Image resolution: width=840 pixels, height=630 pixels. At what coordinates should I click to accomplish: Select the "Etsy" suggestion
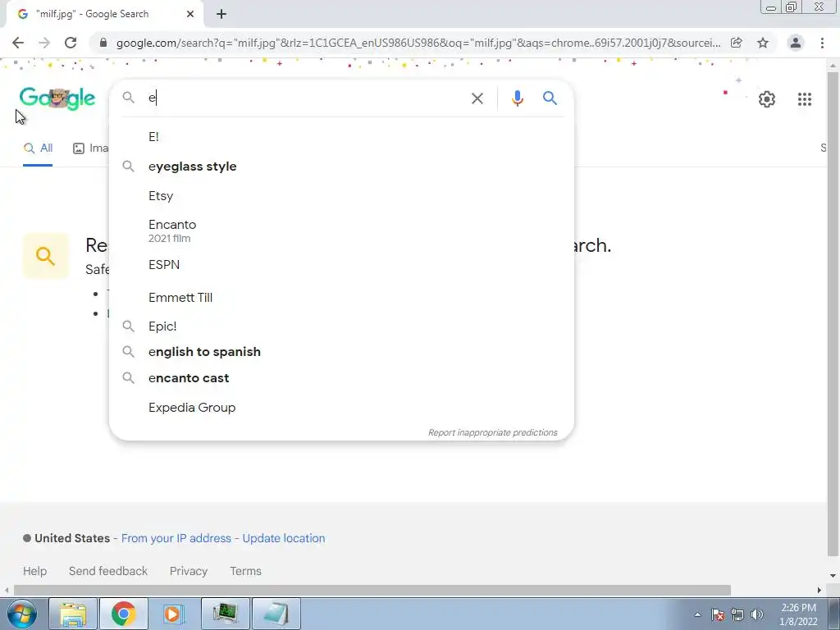pyautogui.click(x=341, y=195)
